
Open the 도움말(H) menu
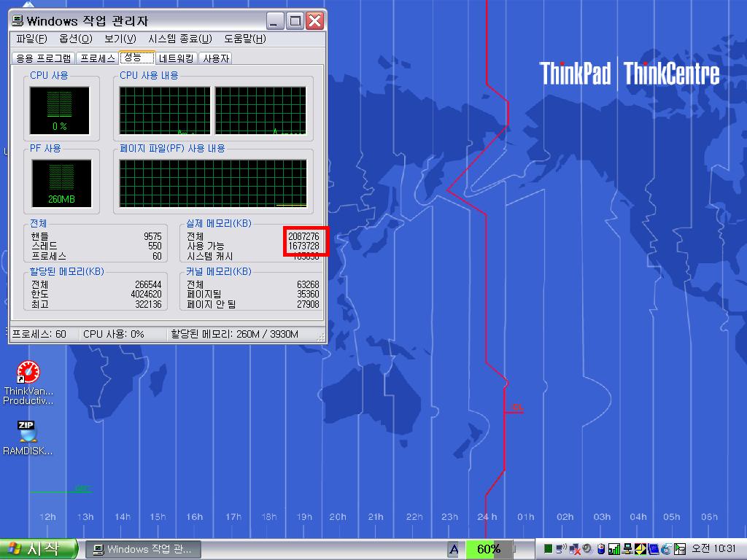point(244,39)
